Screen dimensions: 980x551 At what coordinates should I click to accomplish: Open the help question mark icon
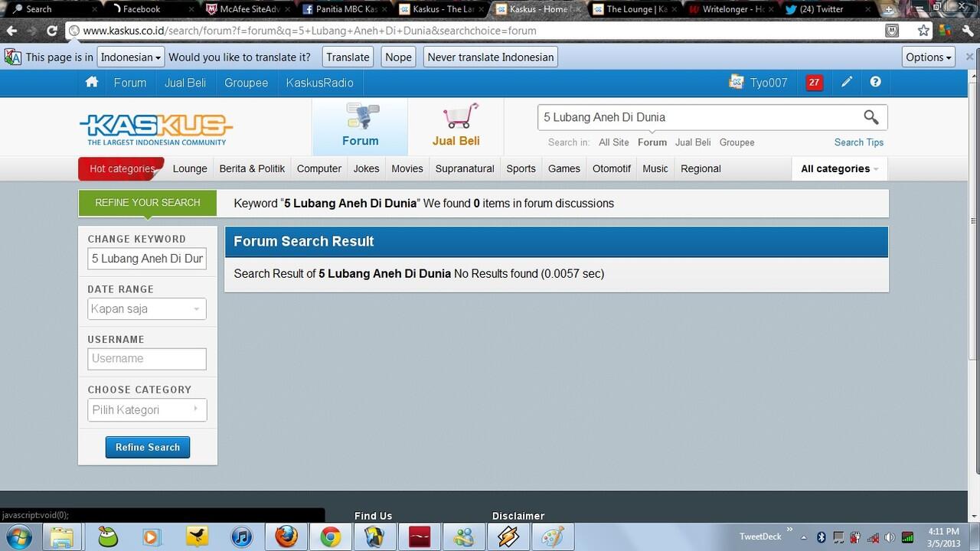(875, 82)
